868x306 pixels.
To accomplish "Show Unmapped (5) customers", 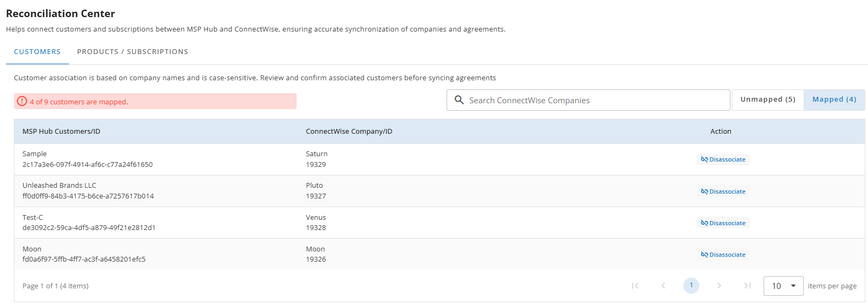I will tap(768, 100).
